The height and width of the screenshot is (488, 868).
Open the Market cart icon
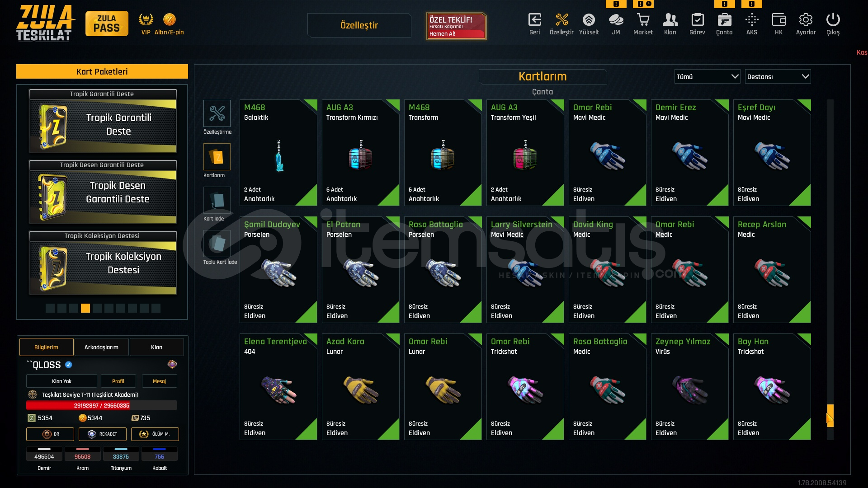[x=643, y=20]
